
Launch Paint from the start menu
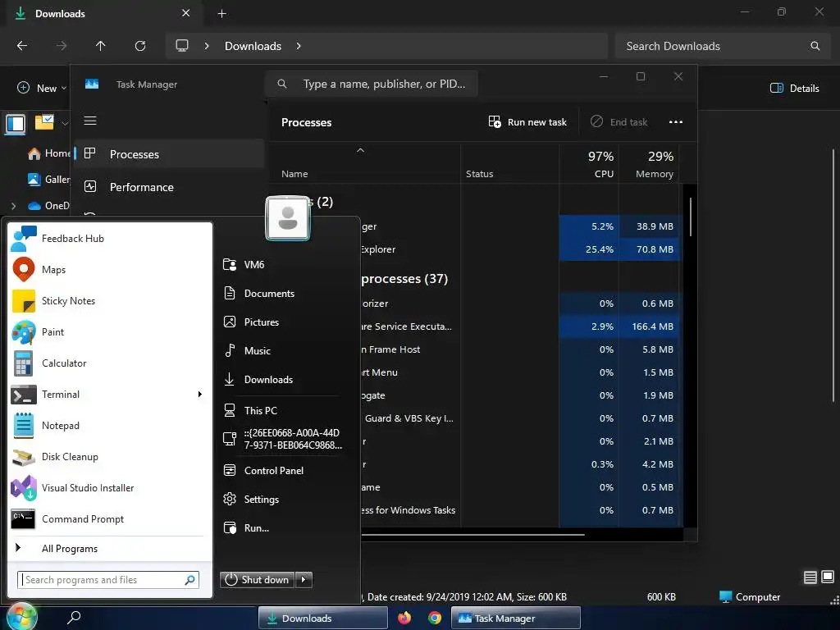110,331
